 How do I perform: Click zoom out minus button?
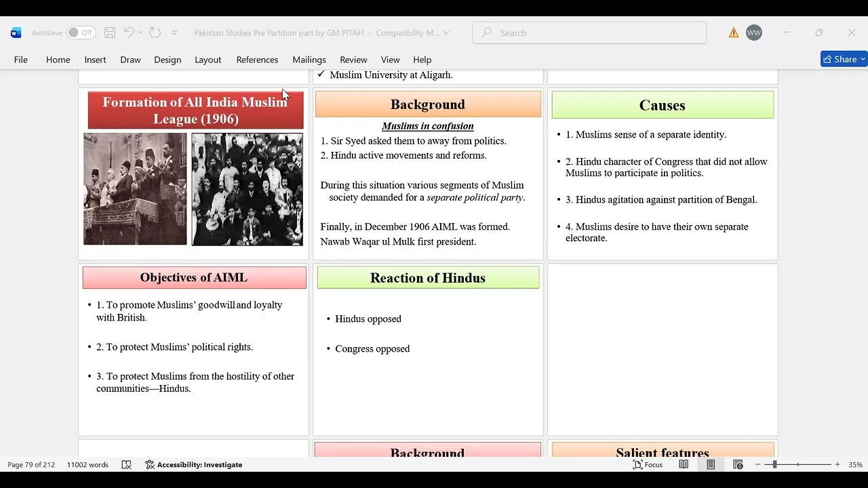(758, 464)
